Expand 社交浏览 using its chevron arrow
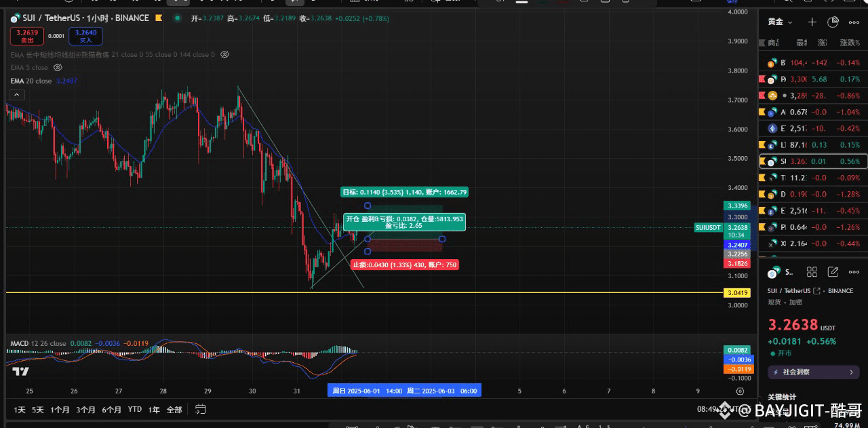 pyautogui.click(x=852, y=372)
